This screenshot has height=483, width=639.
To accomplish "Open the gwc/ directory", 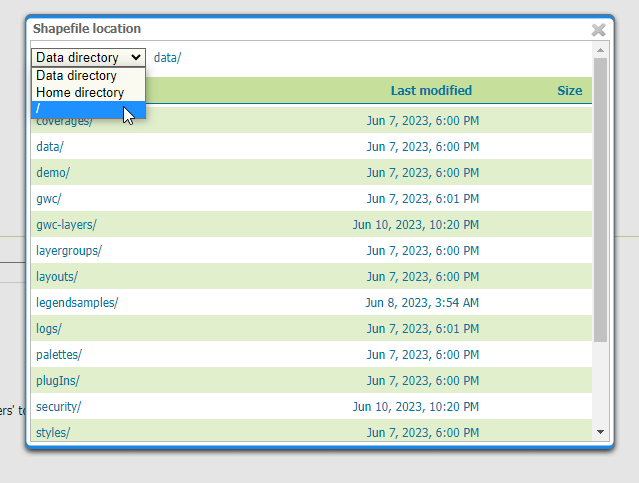I will pos(48,198).
